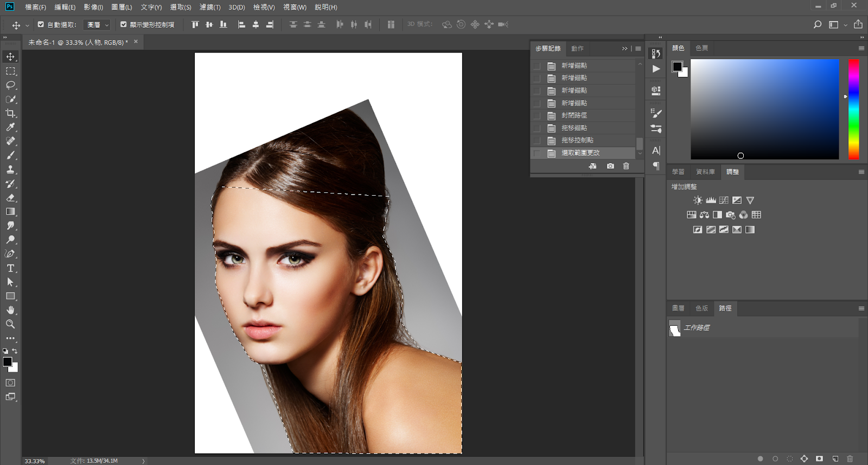The image size is (868, 465).
Task: Toggle history brush source for 封閉路徑 step
Action: pyautogui.click(x=537, y=115)
